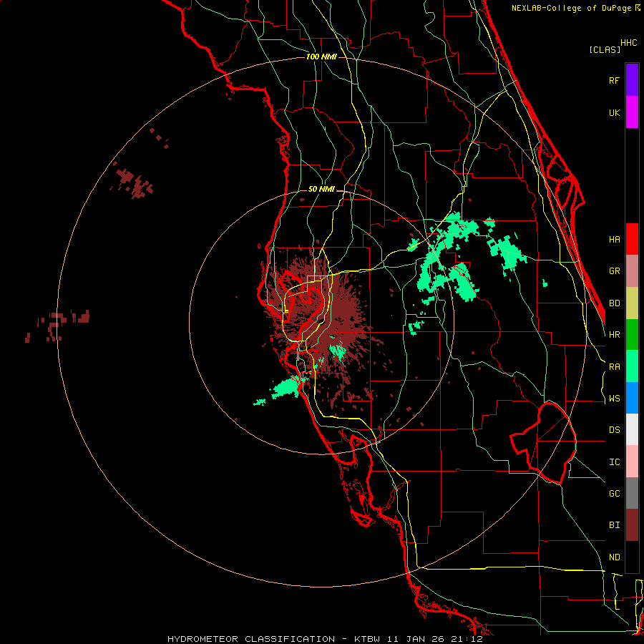Click the "100 NMI" range ring label
The width and height of the screenshot is (644, 644).
(x=321, y=57)
